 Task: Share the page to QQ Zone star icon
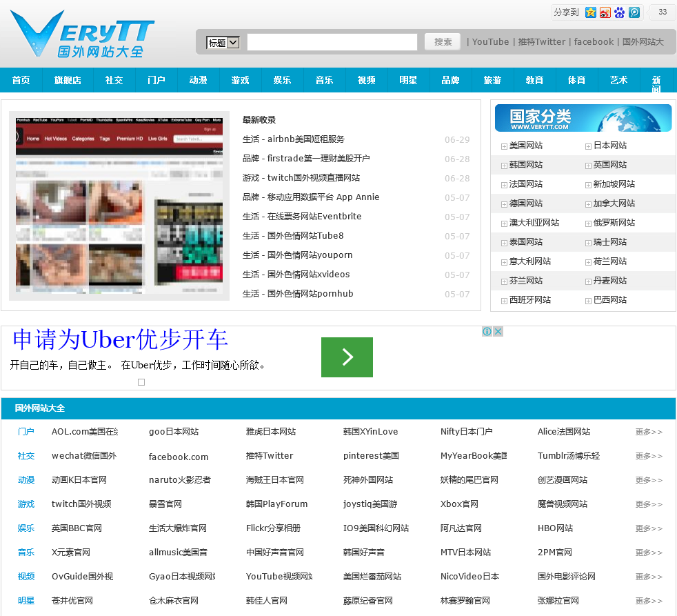pyautogui.click(x=591, y=12)
